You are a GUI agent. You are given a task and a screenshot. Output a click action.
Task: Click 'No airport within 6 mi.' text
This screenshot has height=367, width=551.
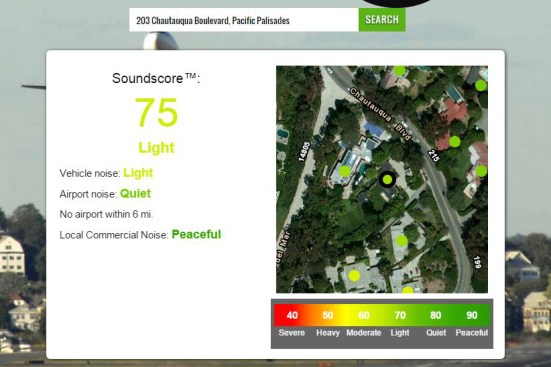[x=106, y=214]
